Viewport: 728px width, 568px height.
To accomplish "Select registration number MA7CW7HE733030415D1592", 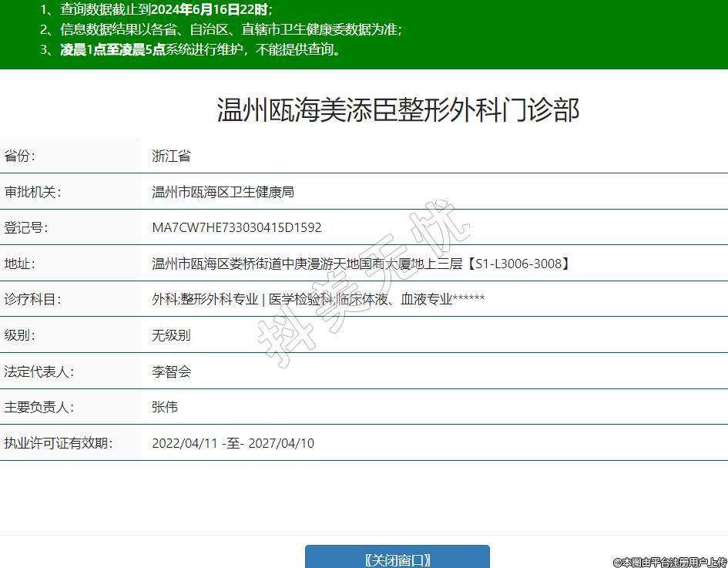I will click(x=237, y=227).
